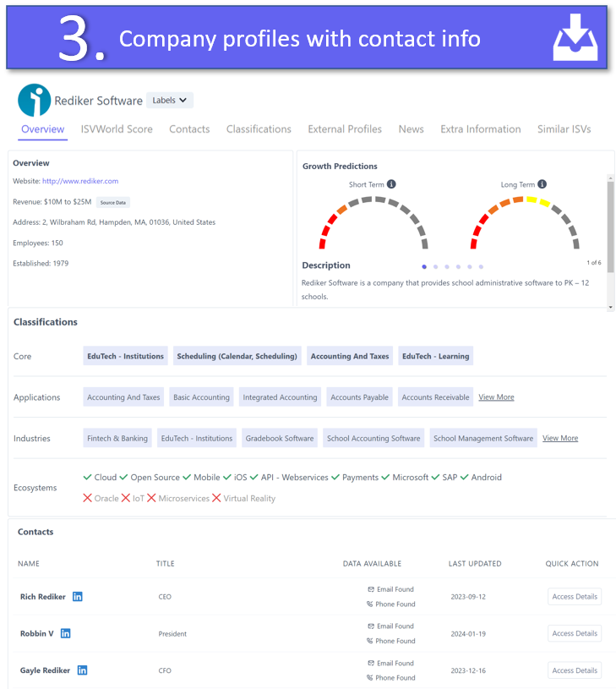Select the External Profiles tab
The width and height of the screenshot is (616, 689).
click(345, 129)
